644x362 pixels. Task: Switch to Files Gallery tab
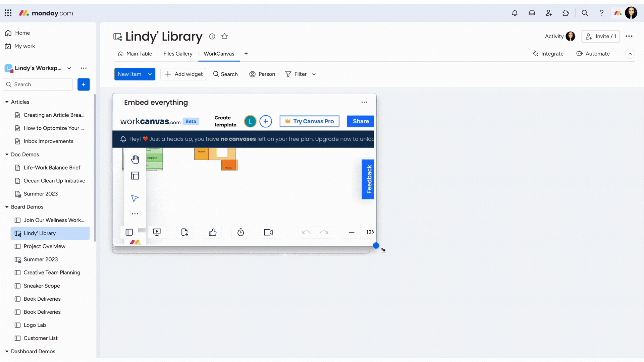178,54
